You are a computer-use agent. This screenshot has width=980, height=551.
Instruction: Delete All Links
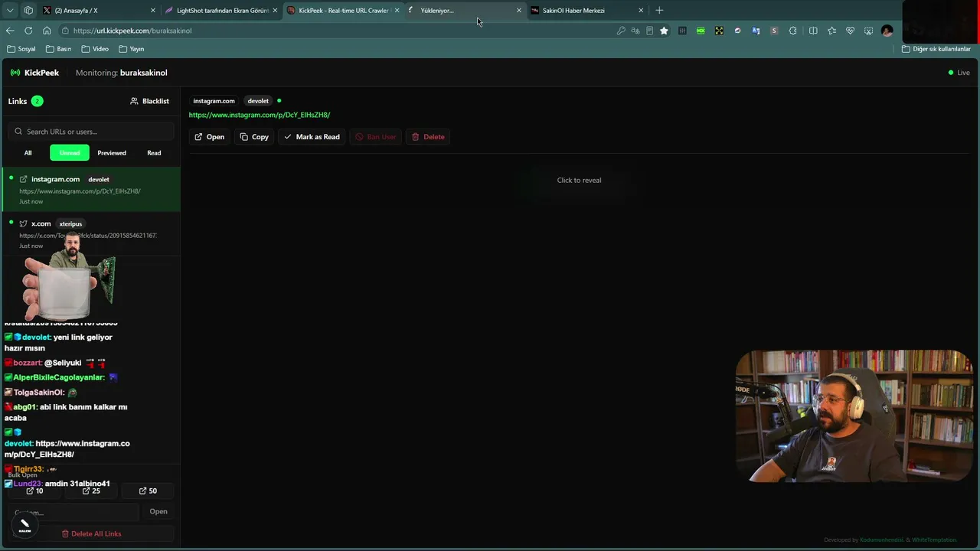coord(91,533)
